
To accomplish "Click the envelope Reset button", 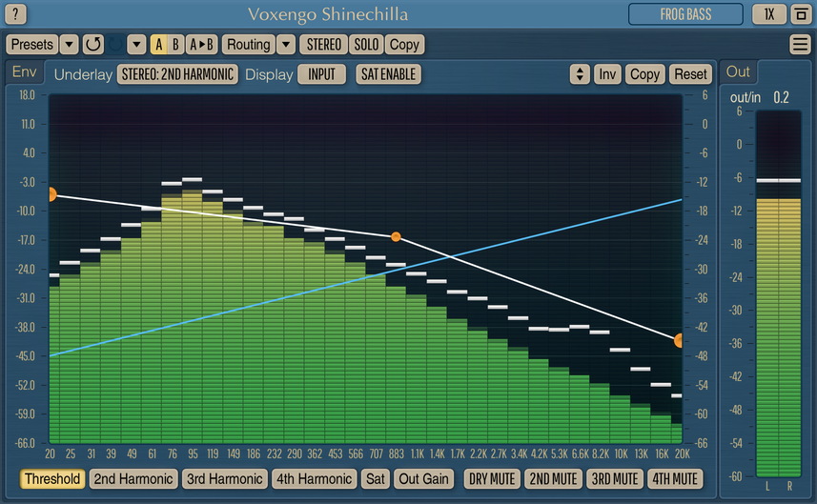I will pos(690,73).
